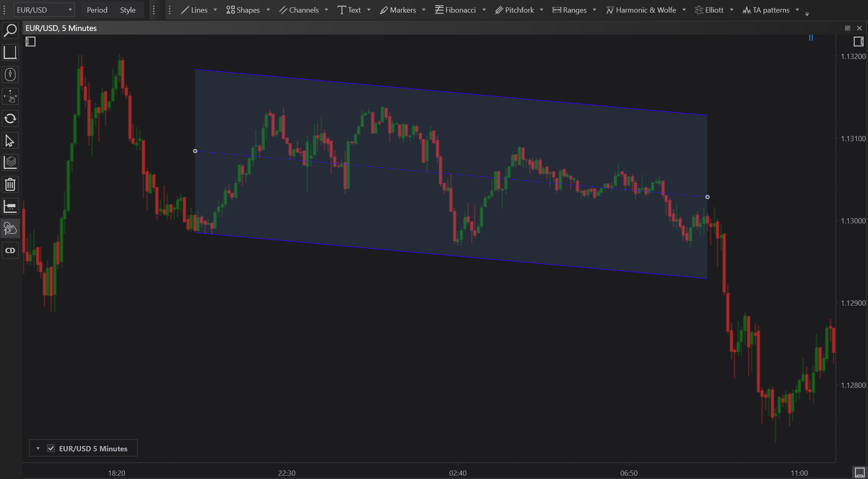Screen dimensions: 868x479
Task: Expand the Fibonacci tools dropdown arrow
Action: [x=484, y=10]
